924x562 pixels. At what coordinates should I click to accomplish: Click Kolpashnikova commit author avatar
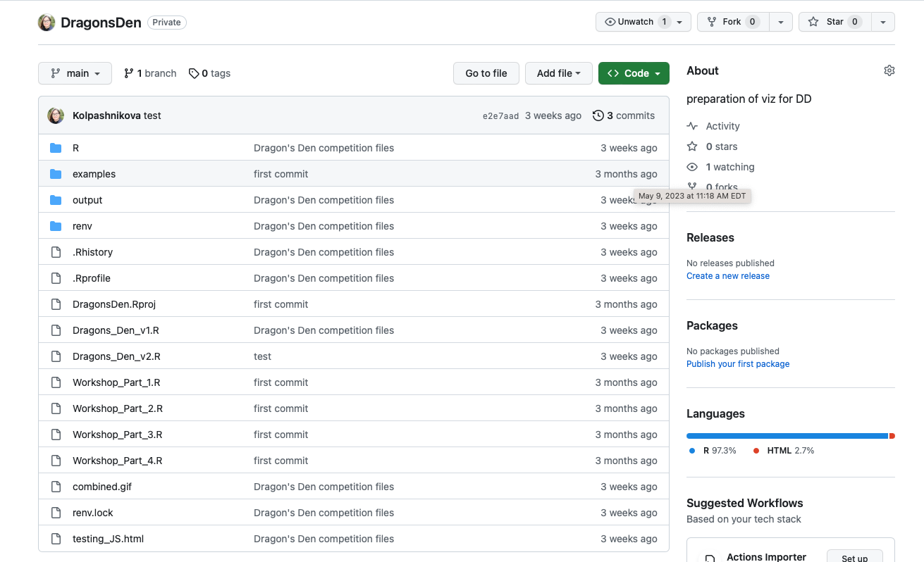56,115
